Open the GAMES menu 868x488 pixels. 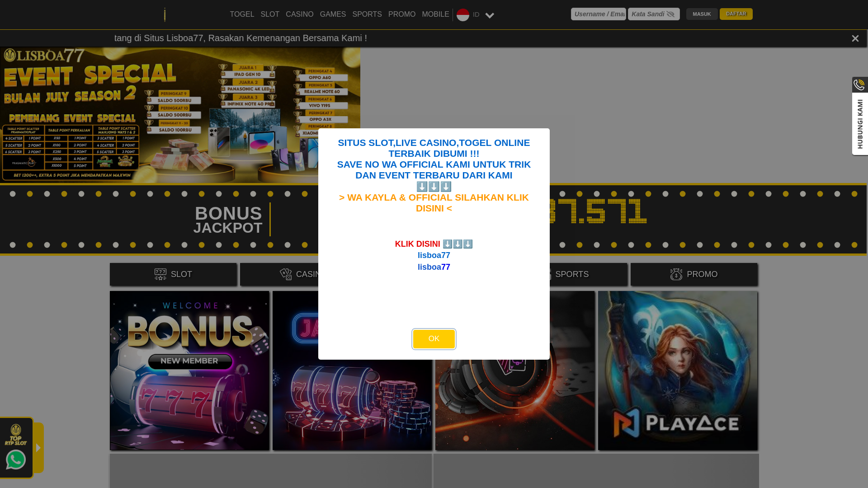(x=333, y=14)
